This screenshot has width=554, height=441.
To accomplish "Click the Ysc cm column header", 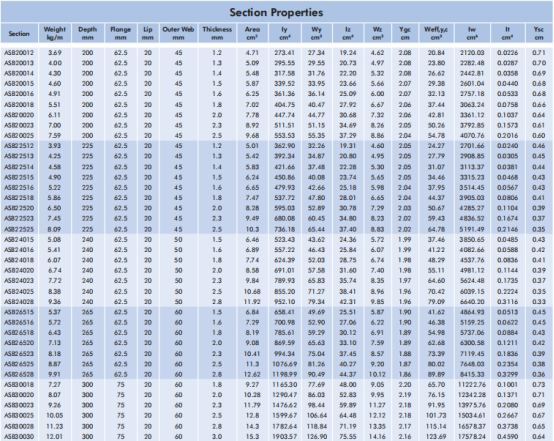I will [x=538, y=34].
